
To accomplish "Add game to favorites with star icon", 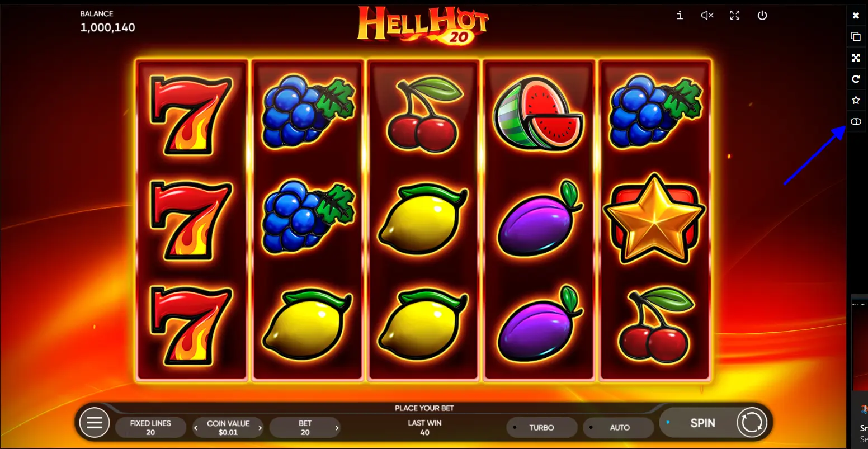I will pos(856,100).
